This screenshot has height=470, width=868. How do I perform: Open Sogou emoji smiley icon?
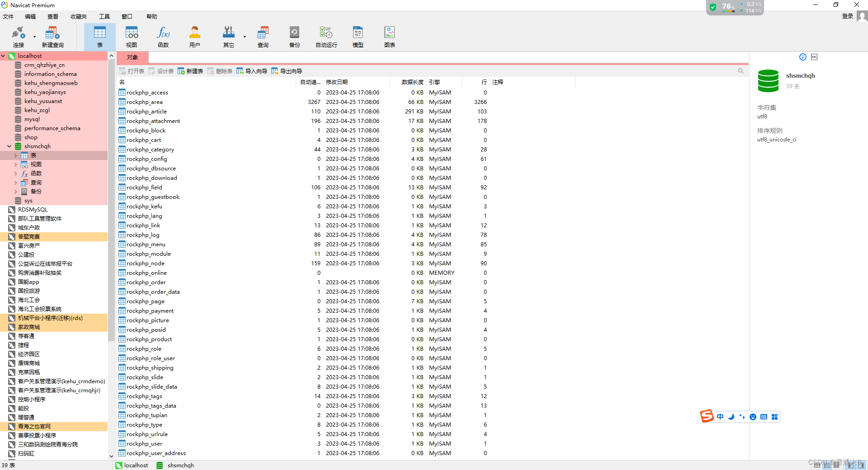pos(753,417)
